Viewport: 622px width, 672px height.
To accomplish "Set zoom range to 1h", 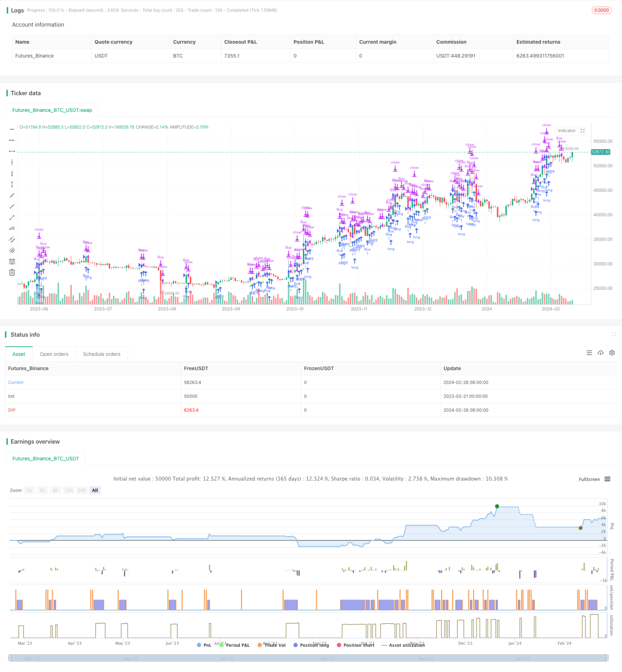I will [29, 490].
